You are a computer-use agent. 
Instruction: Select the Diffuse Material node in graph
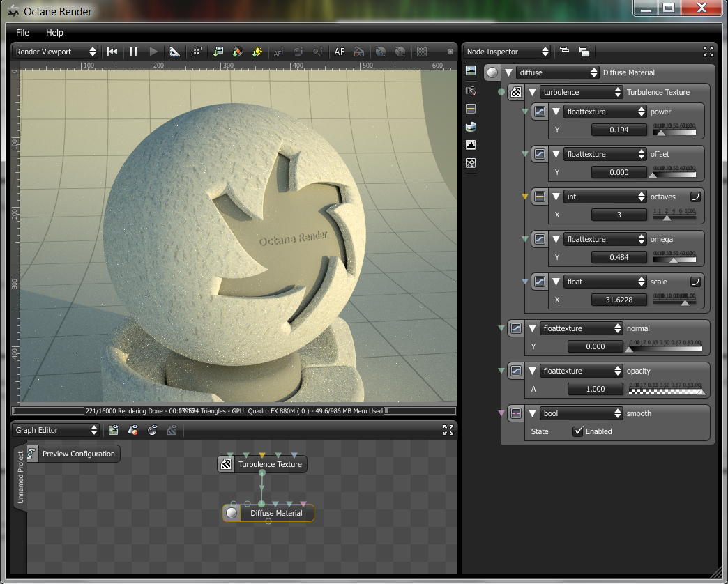coord(268,513)
